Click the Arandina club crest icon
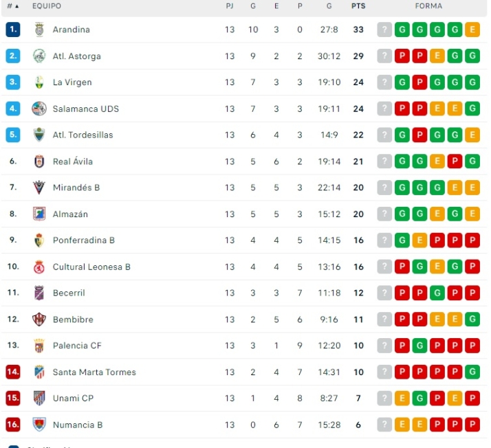The width and height of the screenshot is (491, 448). (39, 30)
